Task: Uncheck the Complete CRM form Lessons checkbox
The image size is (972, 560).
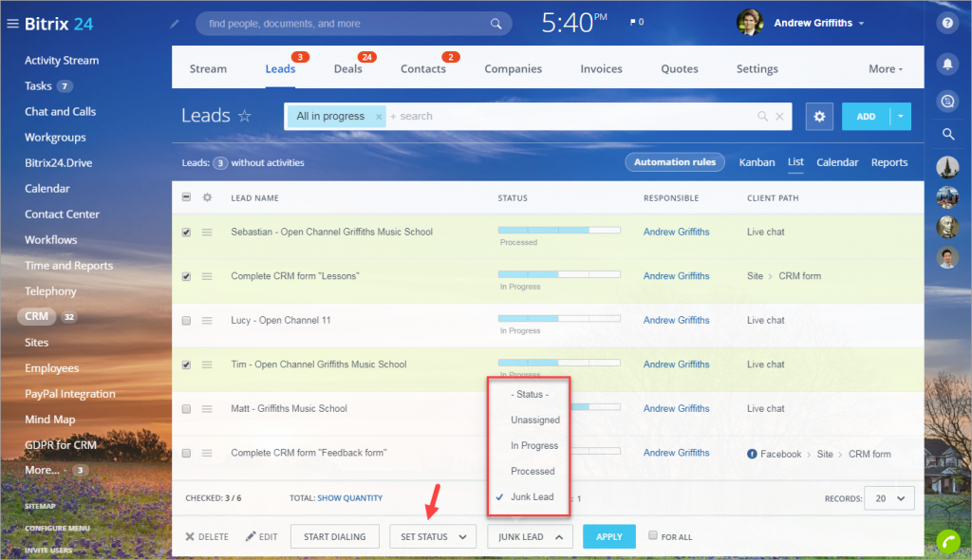Action: (186, 276)
